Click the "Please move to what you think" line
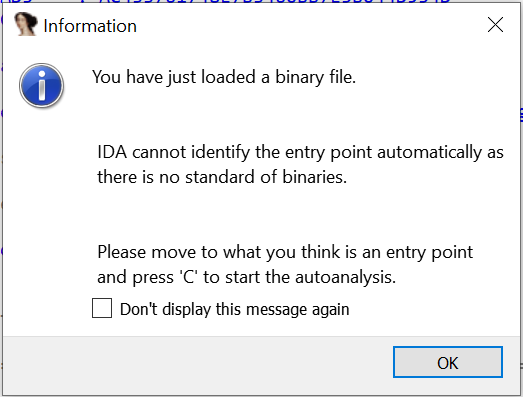 [x=285, y=252]
